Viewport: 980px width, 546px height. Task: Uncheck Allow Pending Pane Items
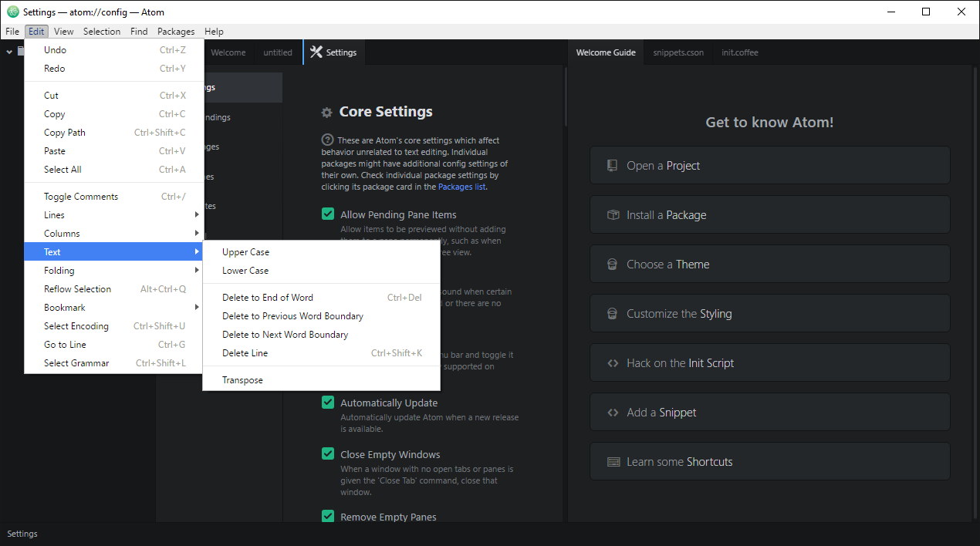[x=328, y=214]
